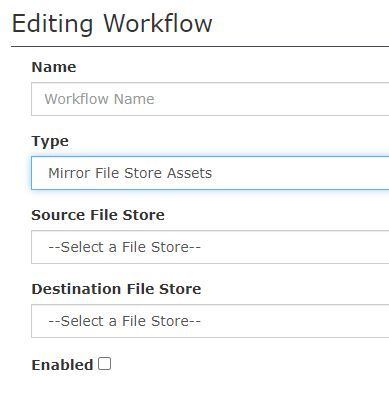Place cursor in the Workflow Name placeholder
The image size is (389, 408).
(99, 99)
